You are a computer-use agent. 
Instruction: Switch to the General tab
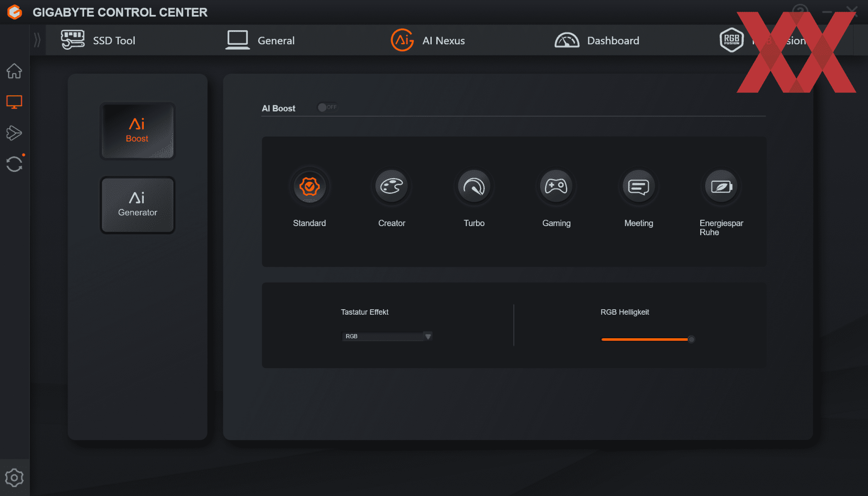pos(260,41)
